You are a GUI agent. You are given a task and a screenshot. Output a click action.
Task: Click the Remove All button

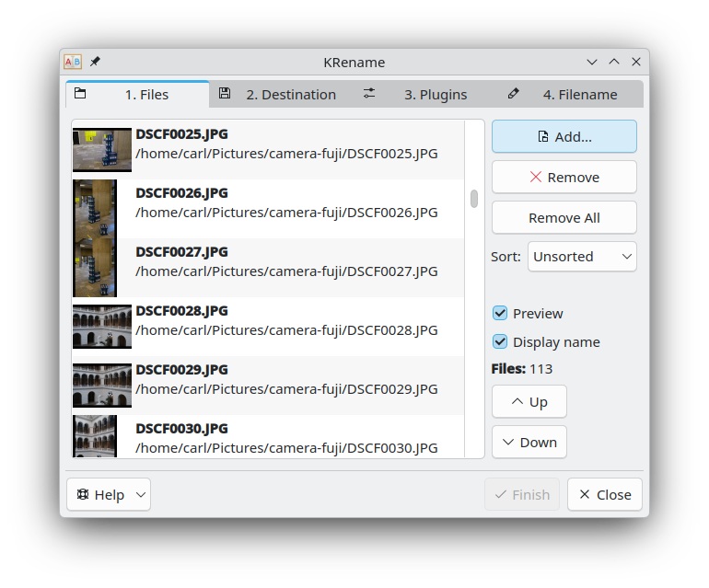(564, 218)
